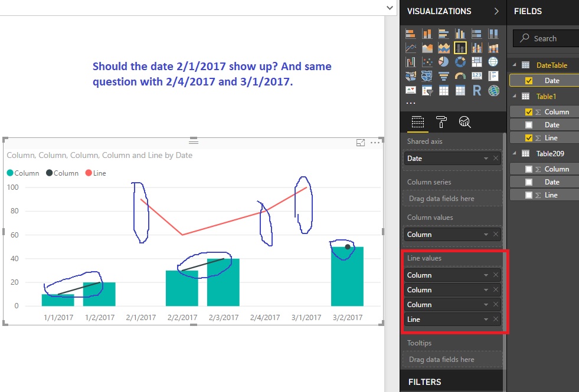Select the Funnel visual

(443, 76)
